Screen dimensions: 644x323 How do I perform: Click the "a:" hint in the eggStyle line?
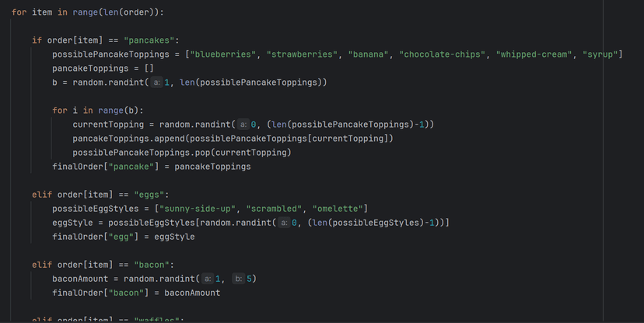point(284,223)
